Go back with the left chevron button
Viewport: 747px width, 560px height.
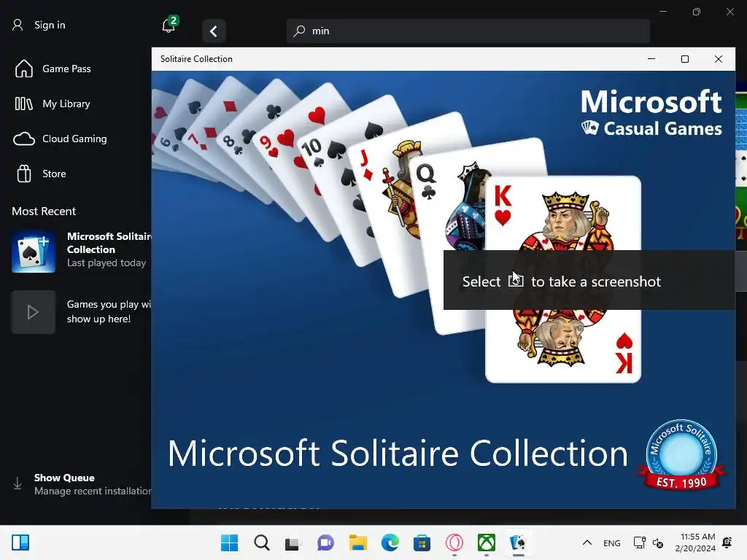click(214, 31)
